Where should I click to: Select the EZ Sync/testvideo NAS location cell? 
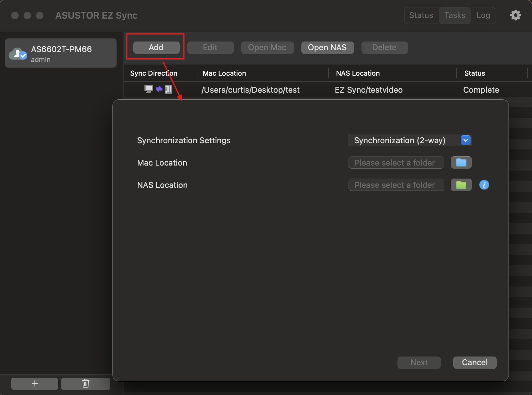(x=369, y=90)
